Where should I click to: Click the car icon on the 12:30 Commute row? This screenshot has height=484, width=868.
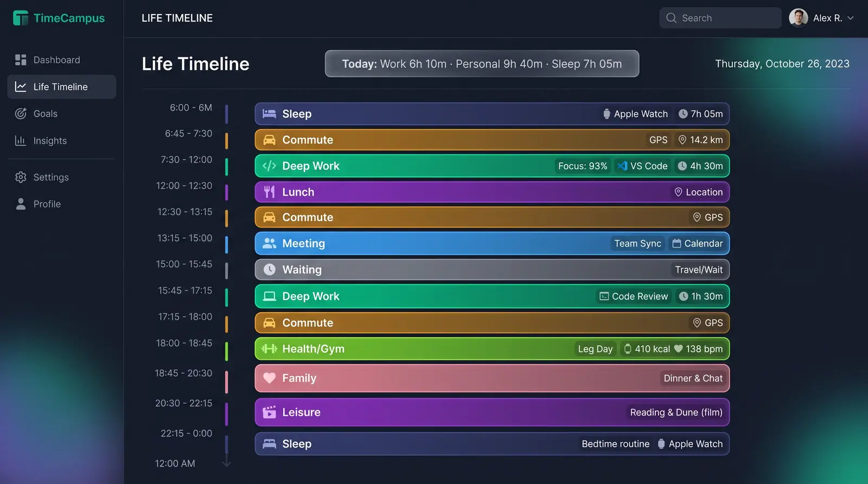click(269, 217)
